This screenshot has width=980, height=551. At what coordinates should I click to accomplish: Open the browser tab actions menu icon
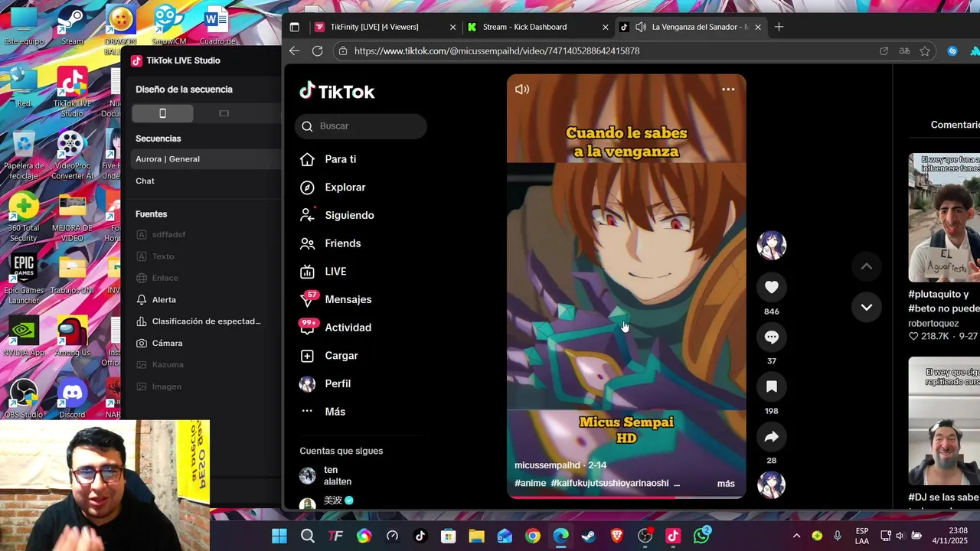[294, 27]
